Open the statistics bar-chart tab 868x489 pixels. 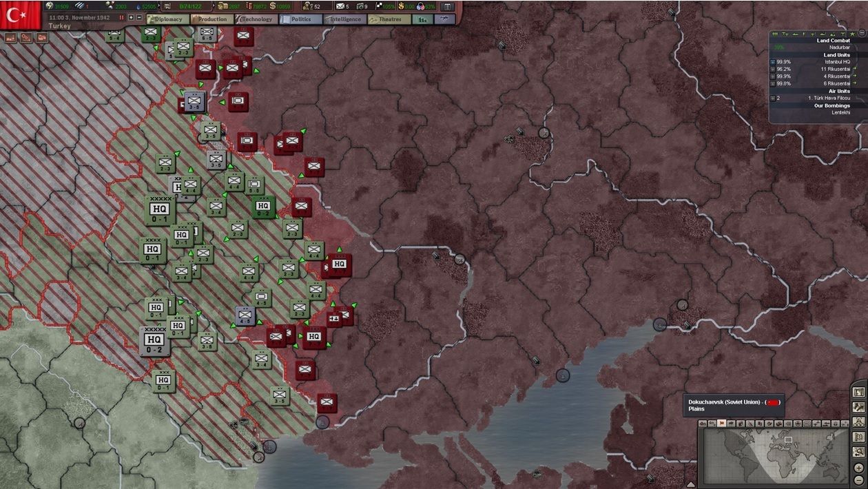[422, 19]
